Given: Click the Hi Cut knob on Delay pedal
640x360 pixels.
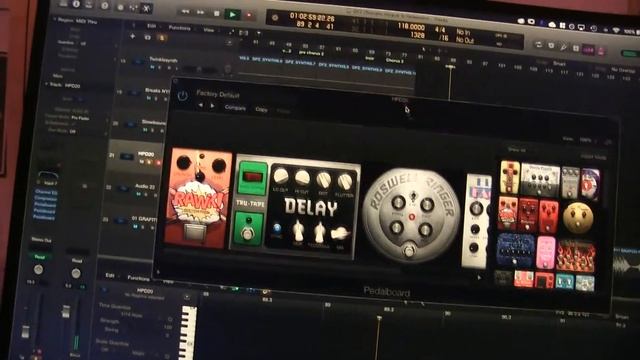Looking at the screenshot, I should tap(302, 178).
